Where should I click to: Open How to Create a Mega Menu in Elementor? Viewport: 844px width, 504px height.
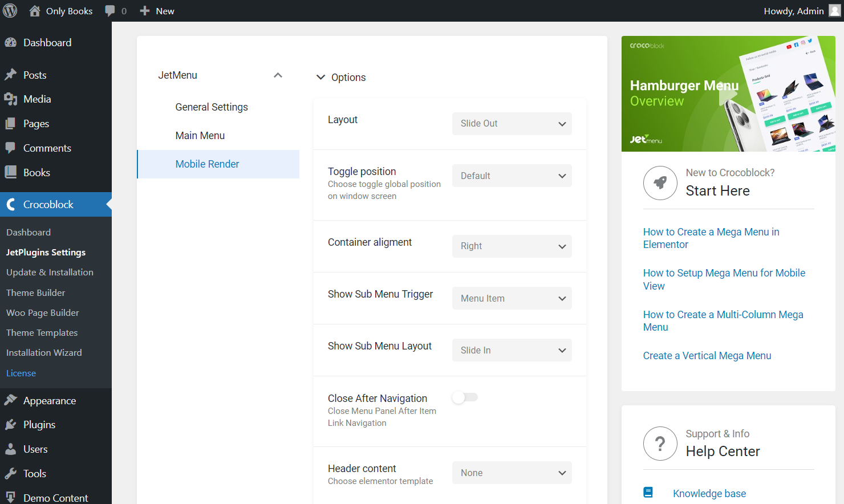711,238
